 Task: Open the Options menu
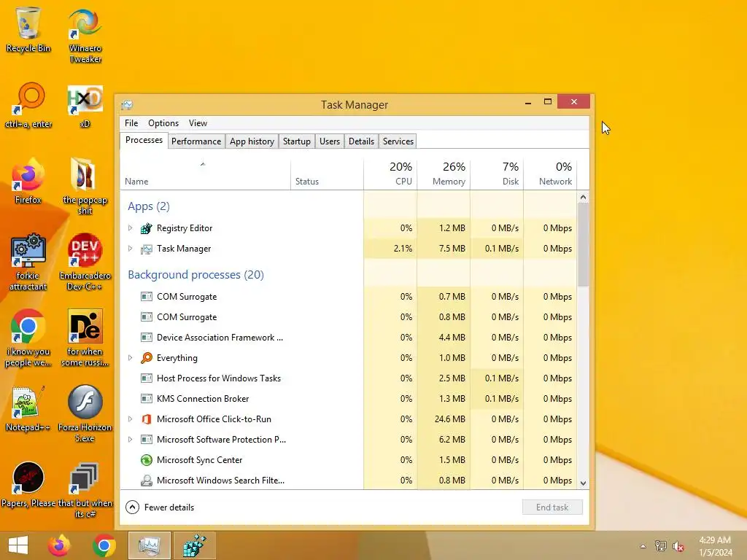[x=163, y=123]
